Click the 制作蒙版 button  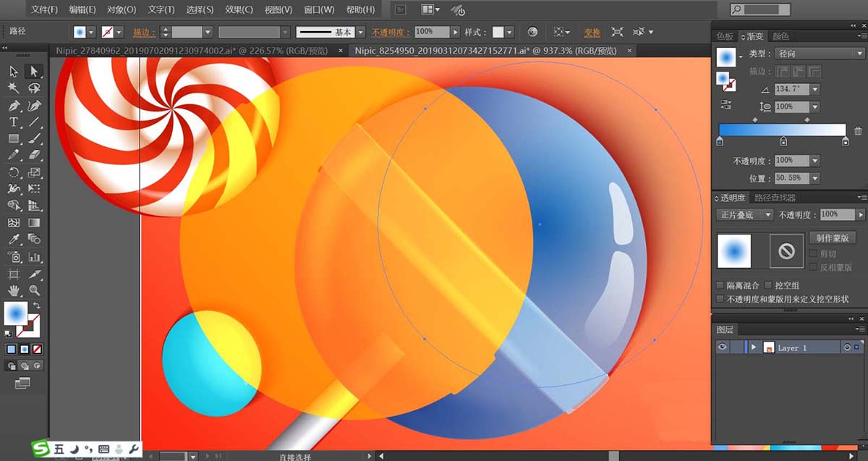(x=833, y=237)
